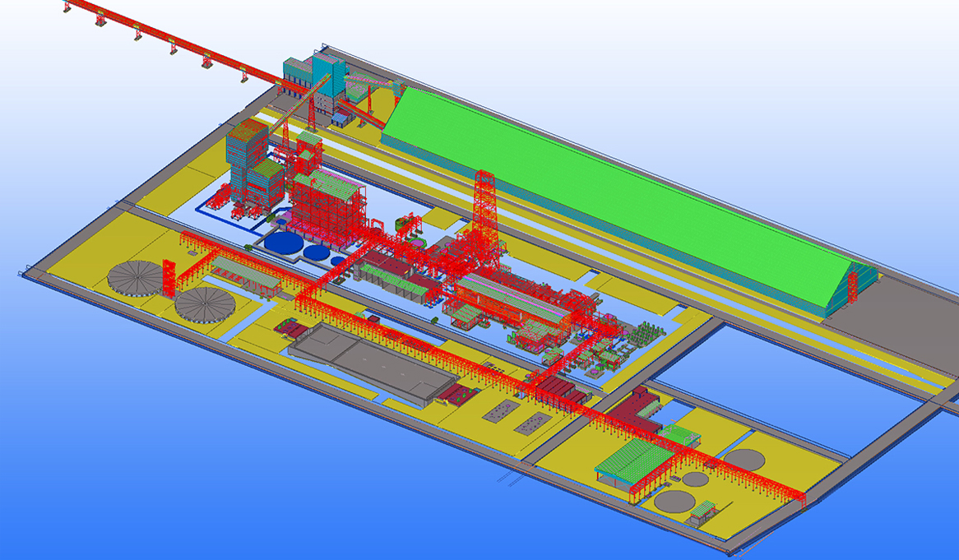Select the large gray flat-roofed building
This screenshot has height=560, width=959.
pos(370,360)
